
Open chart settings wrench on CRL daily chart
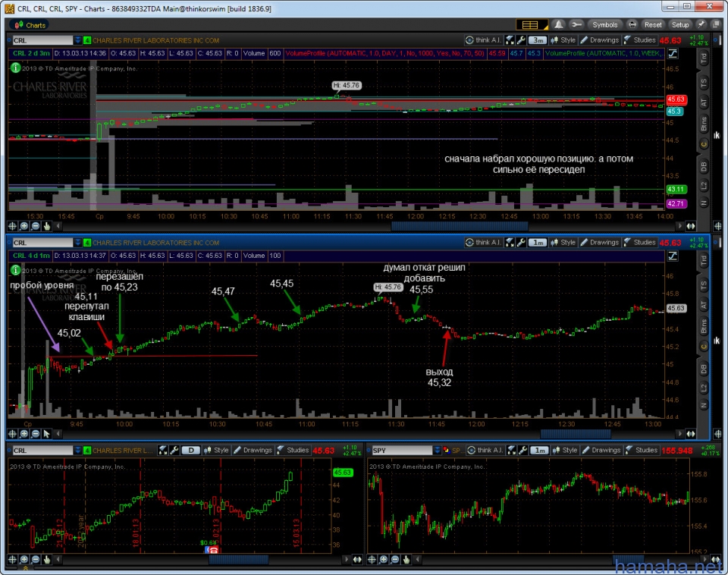coord(174,450)
